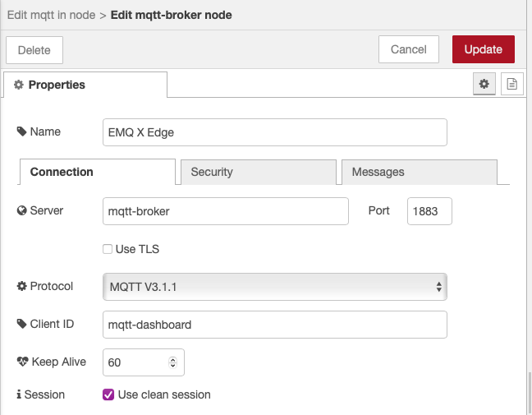
Task: Open node settings gear icon
Action: [484, 84]
